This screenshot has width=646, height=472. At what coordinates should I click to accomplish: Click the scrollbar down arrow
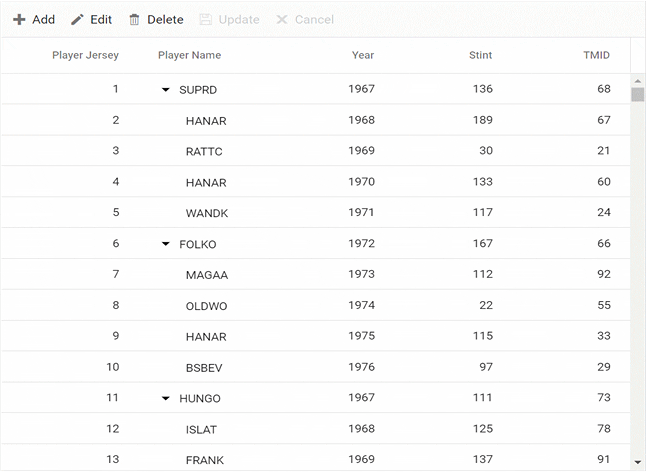(638, 461)
